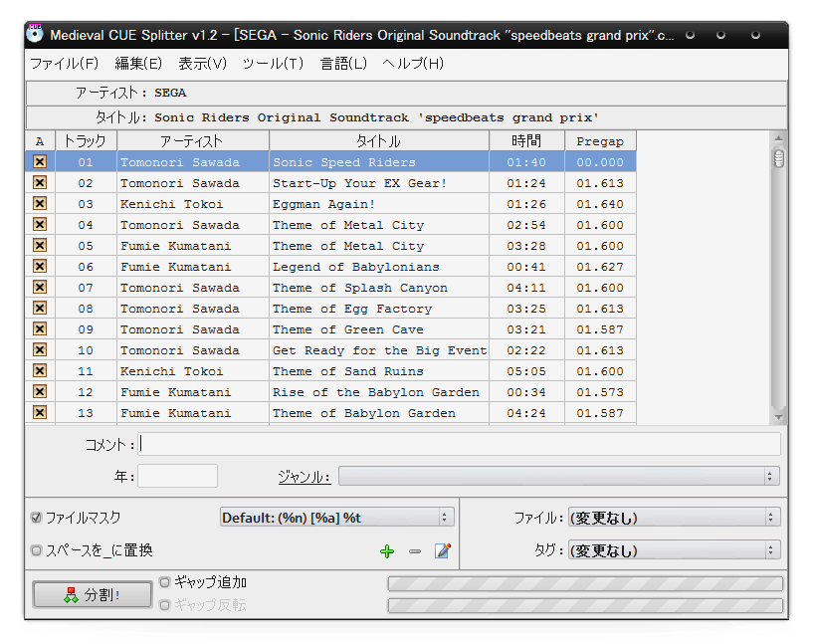Select title 'Theme of Green Cave'

coord(348,329)
